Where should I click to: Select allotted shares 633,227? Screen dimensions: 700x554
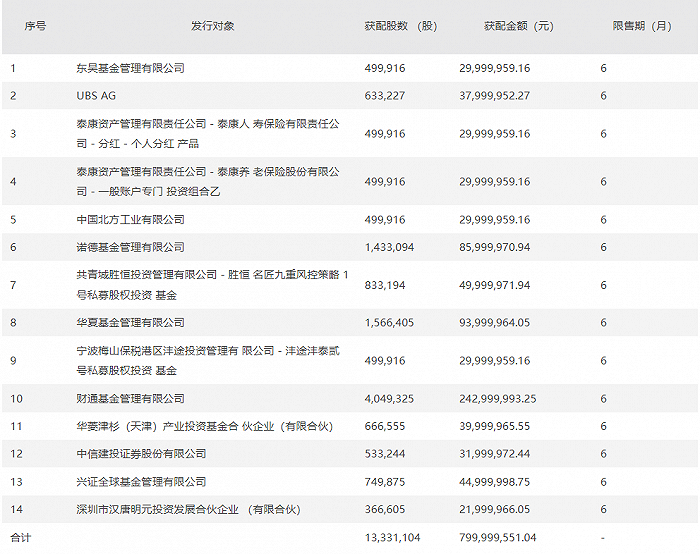pos(385,96)
